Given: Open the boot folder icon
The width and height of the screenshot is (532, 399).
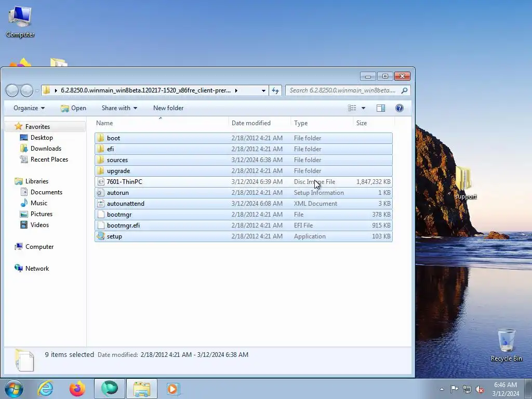Looking at the screenshot, I should click(100, 138).
